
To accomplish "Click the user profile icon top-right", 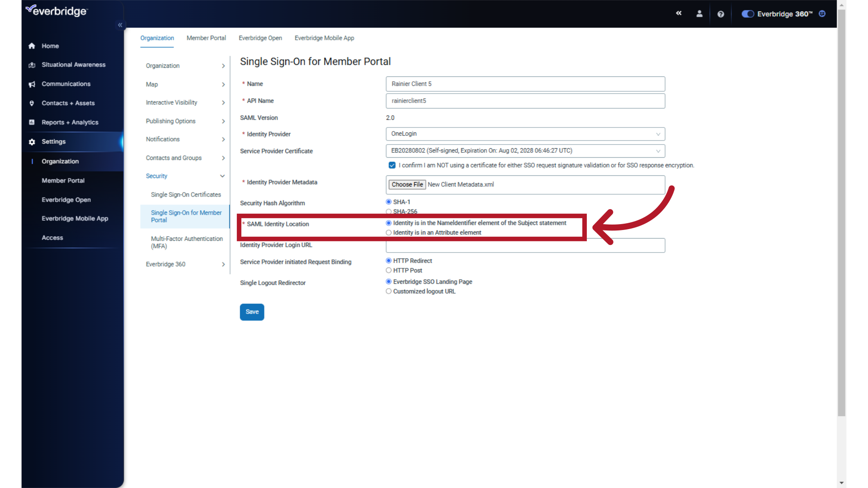I will [x=698, y=14].
